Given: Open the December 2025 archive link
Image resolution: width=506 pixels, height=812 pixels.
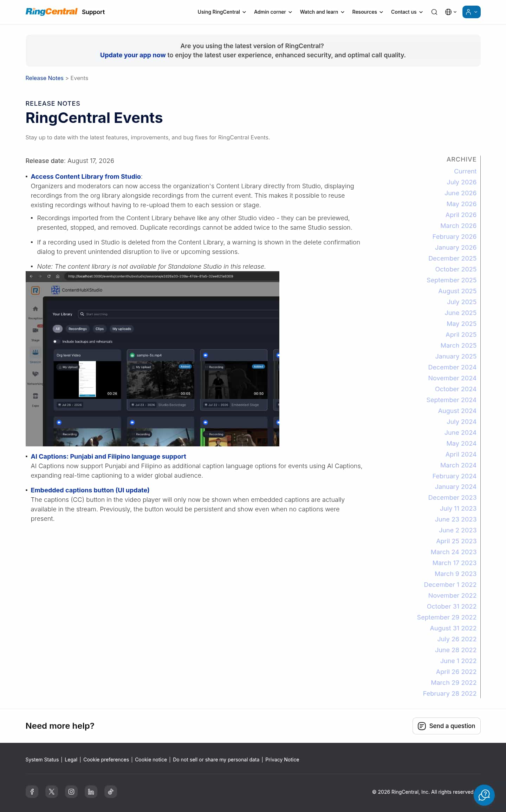Looking at the screenshot, I should tap(452, 258).
